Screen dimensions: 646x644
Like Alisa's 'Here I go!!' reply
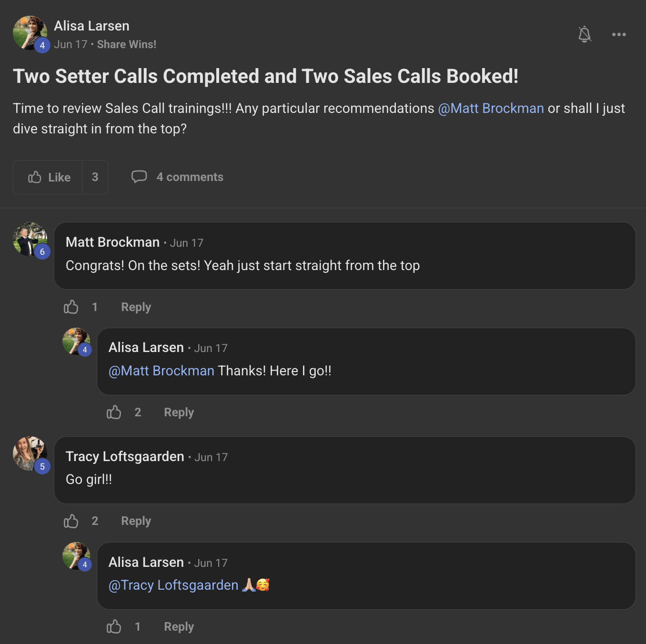[x=114, y=412]
